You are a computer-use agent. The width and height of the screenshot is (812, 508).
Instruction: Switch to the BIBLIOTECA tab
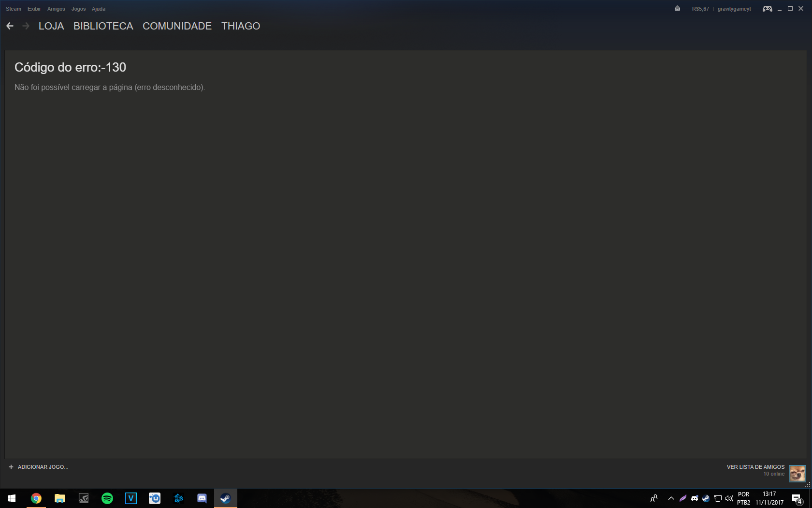(103, 26)
